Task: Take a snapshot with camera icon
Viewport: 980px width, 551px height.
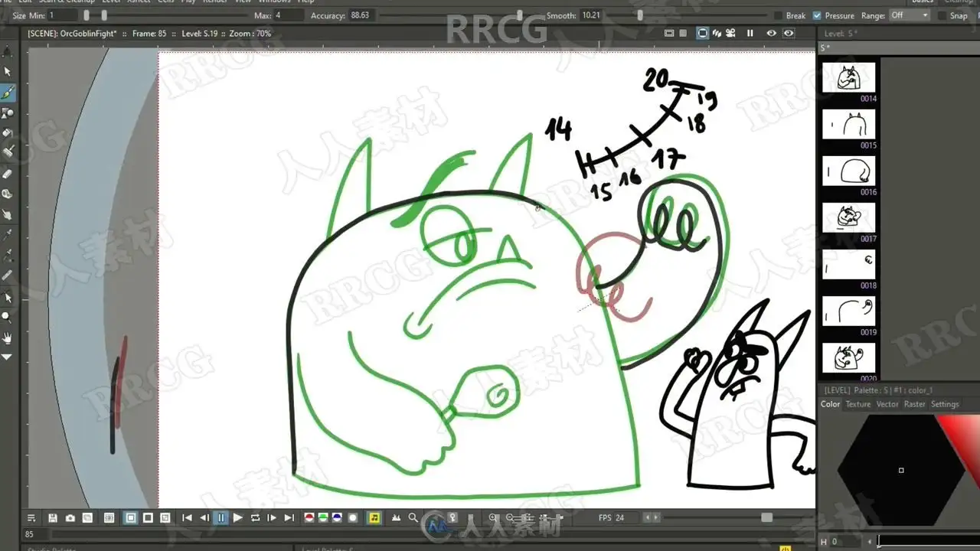Action: point(70,518)
